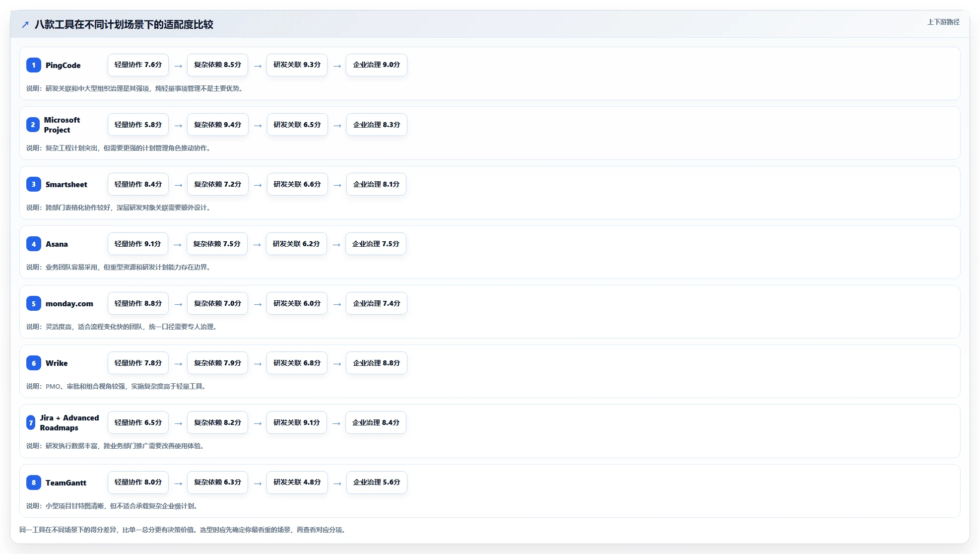
Task: Pick Jira 复杂依赖 8.2分 chip
Action: click(217, 422)
